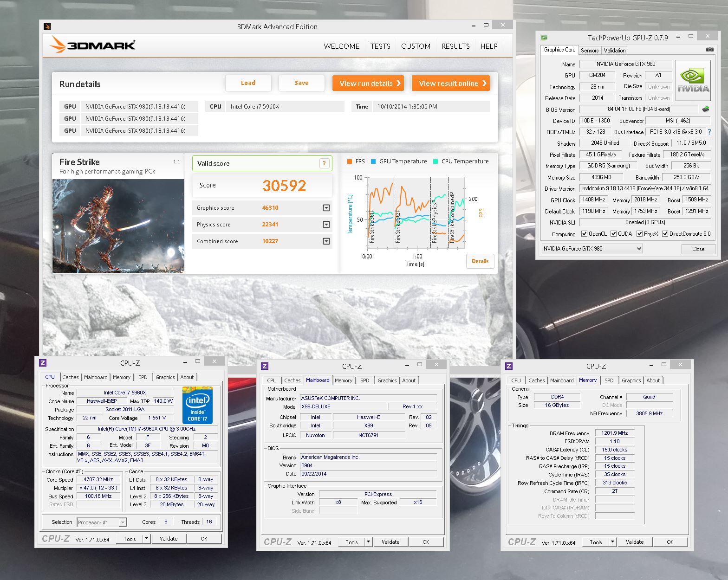Expand the Combined score details
728x580 pixels.
point(326,241)
